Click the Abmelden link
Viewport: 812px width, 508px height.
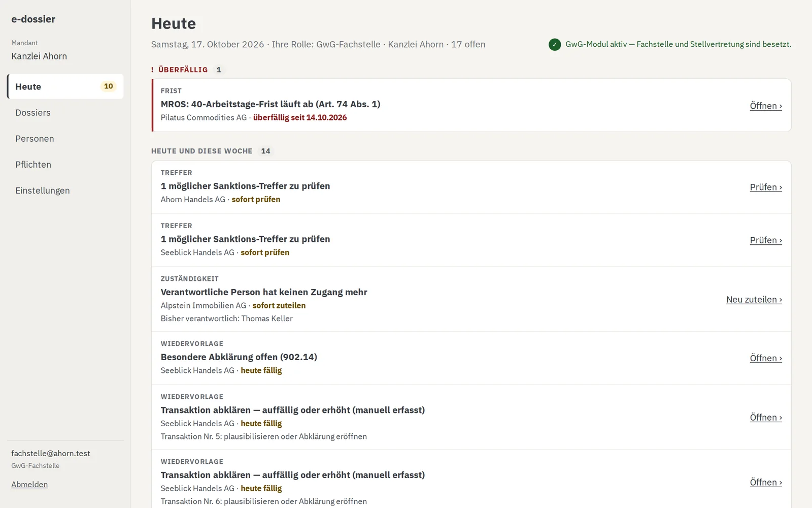coord(29,484)
